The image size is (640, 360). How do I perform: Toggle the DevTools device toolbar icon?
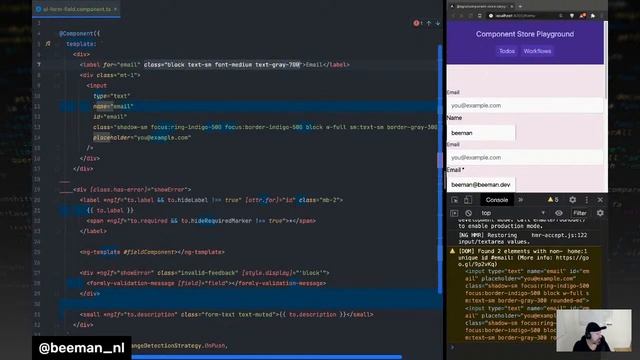click(468, 200)
